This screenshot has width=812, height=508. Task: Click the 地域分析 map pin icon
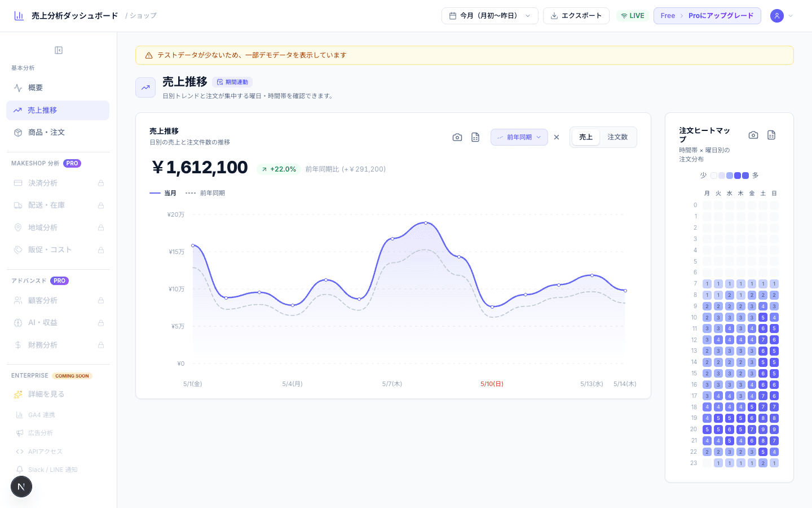click(18, 227)
